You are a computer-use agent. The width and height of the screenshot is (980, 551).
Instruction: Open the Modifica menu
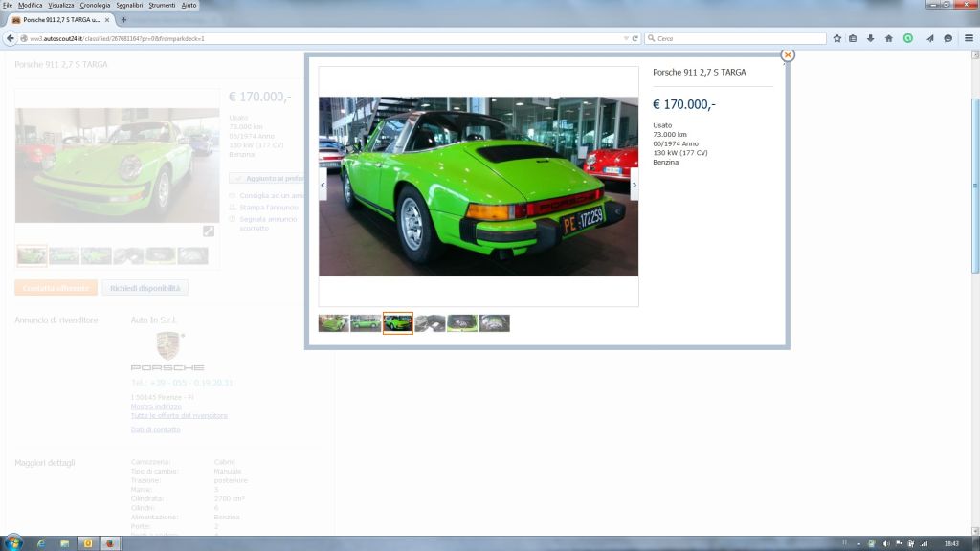[30, 5]
